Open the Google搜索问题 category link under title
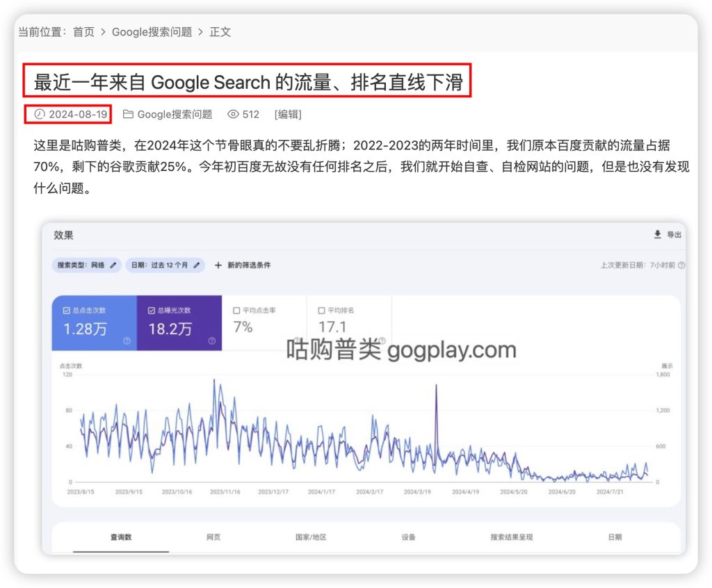 coord(175,115)
